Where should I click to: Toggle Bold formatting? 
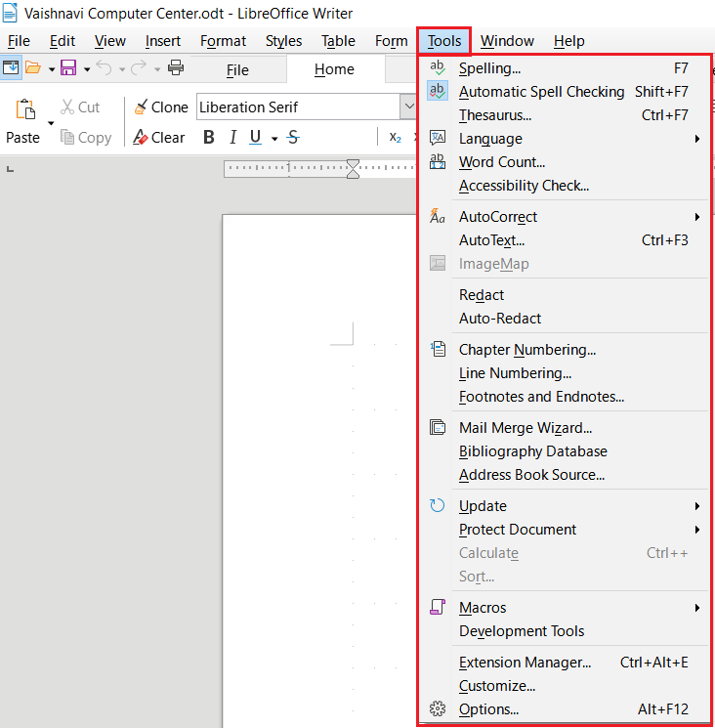click(209, 138)
